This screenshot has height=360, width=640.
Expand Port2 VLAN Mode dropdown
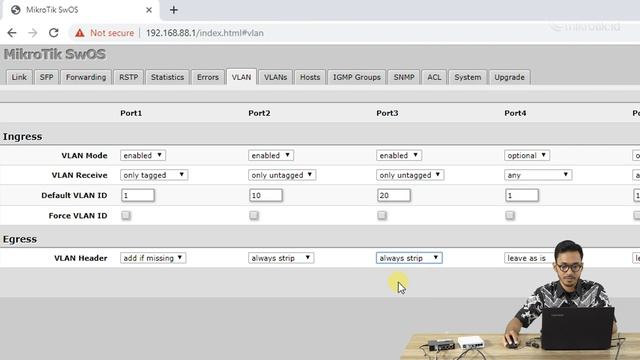271,156
